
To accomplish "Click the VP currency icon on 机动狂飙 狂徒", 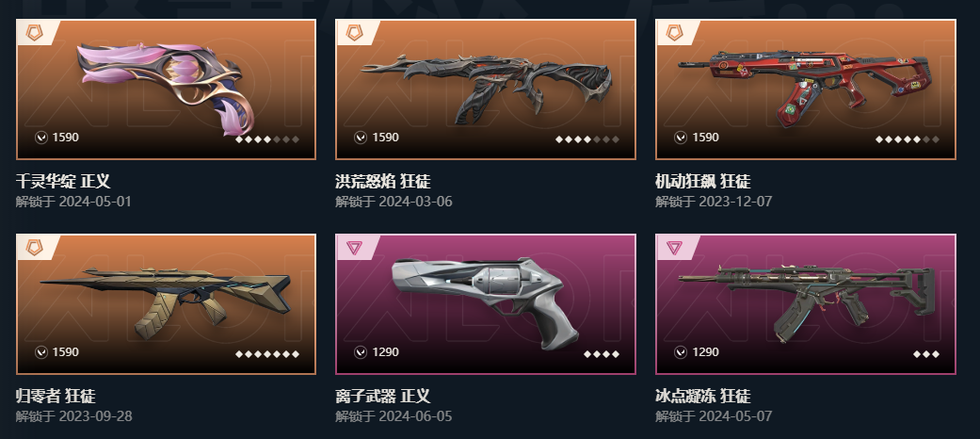I will [x=681, y=138].
